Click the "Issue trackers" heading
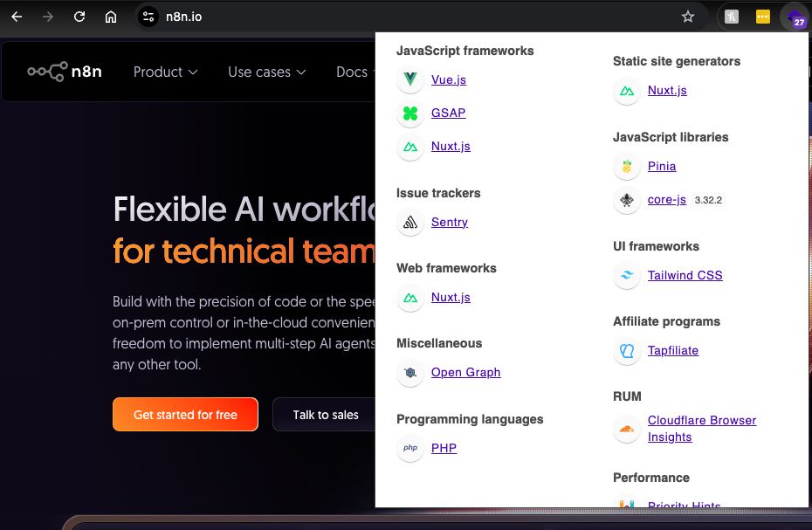812x530 pixels. pyautogui.click(x=438, y=193)
